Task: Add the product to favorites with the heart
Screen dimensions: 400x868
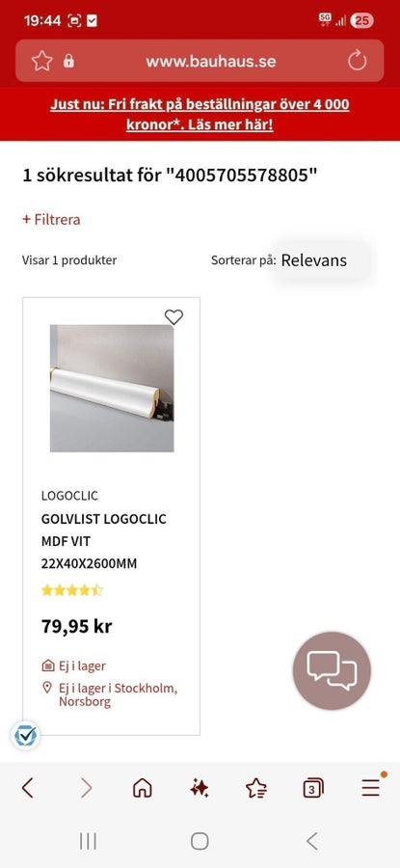Action: (173, 317)
